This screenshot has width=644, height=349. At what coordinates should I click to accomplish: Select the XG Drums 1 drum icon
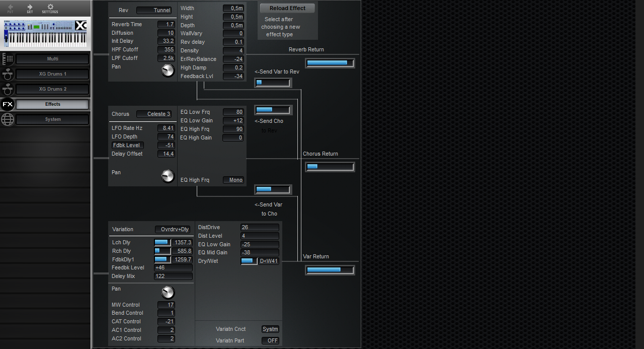pos(8,74)
